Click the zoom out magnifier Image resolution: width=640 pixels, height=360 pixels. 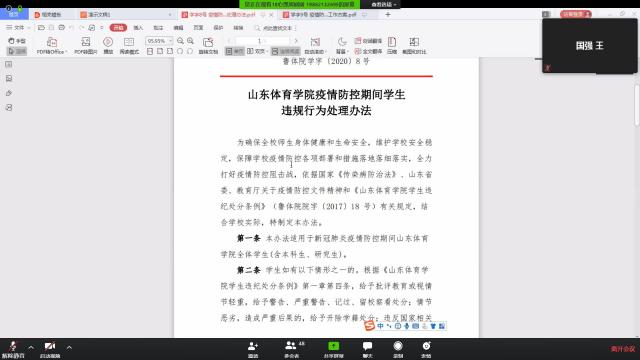click(180, 41)
